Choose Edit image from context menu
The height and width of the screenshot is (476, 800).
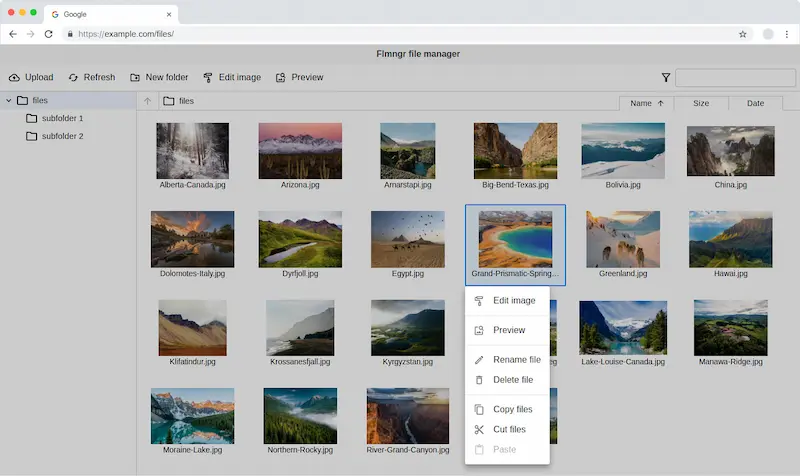[x=508, y=300]
